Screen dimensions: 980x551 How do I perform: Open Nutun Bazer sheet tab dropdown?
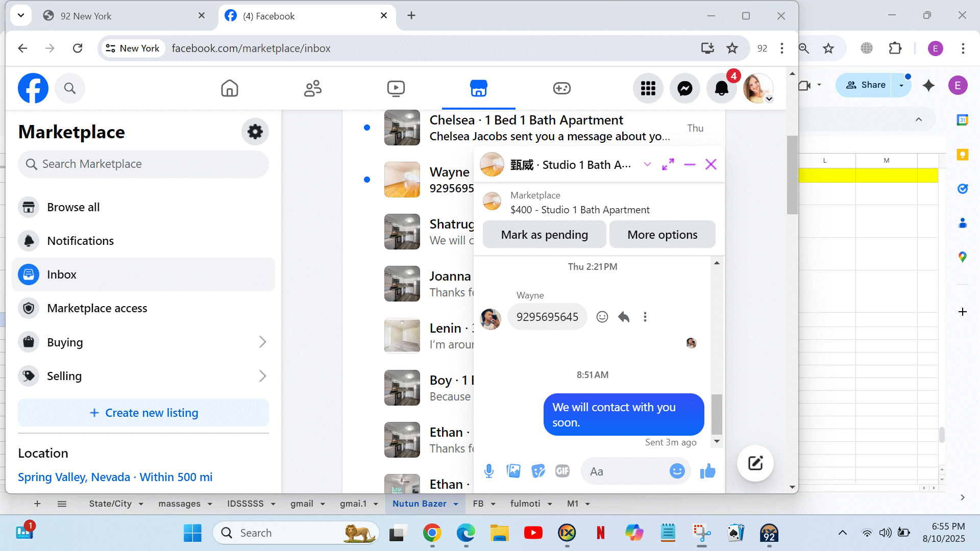456,504
